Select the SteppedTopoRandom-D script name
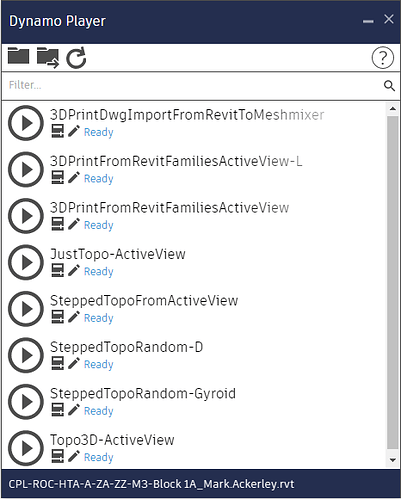Image resolution: width=401 pixels, height=499 pixels. tap(127, 347)
